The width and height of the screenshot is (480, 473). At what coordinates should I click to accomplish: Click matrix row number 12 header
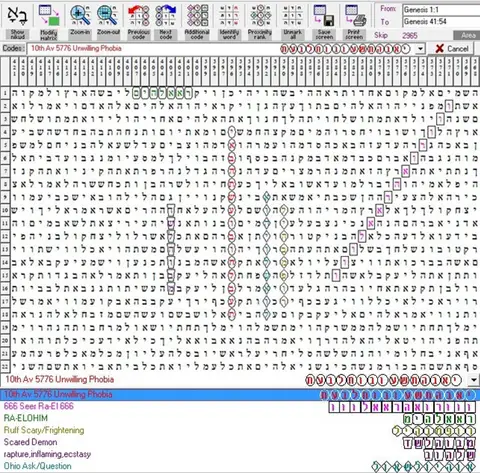(5, 236)
